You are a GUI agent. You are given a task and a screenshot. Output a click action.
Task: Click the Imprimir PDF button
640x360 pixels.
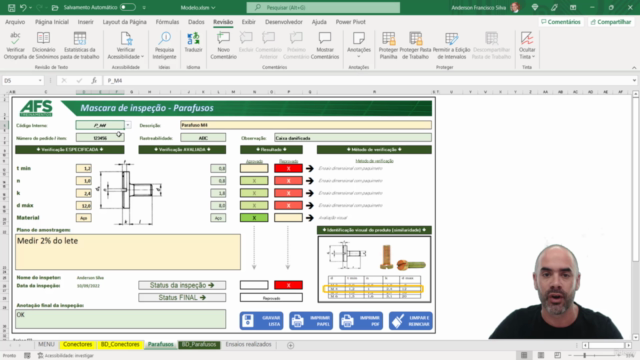pyautogui.click(x=361, y=321)
